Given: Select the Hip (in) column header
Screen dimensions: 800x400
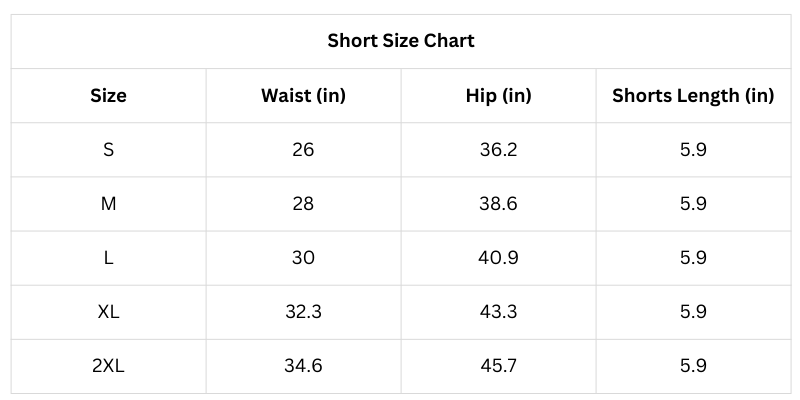Looking at the screenshot, I should 498,96.
